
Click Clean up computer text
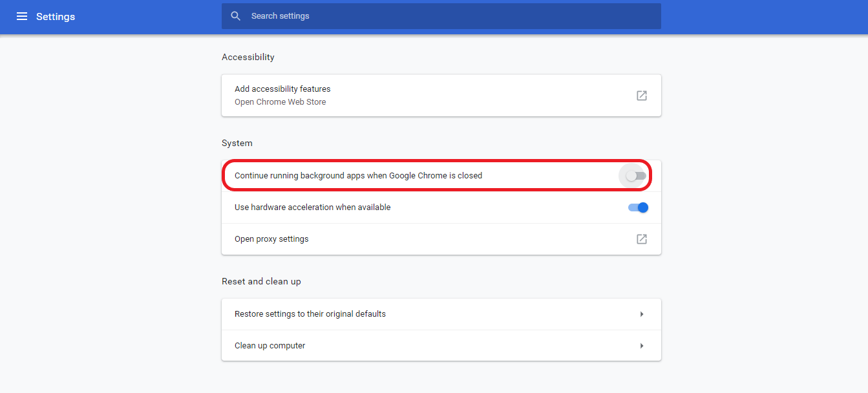pyautogui.click(x=270, y=346)
